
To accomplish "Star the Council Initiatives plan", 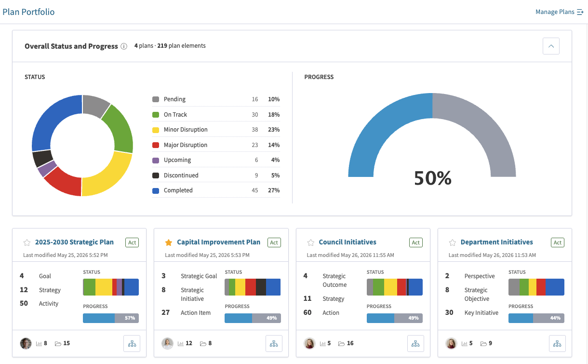I will point(310,243).
